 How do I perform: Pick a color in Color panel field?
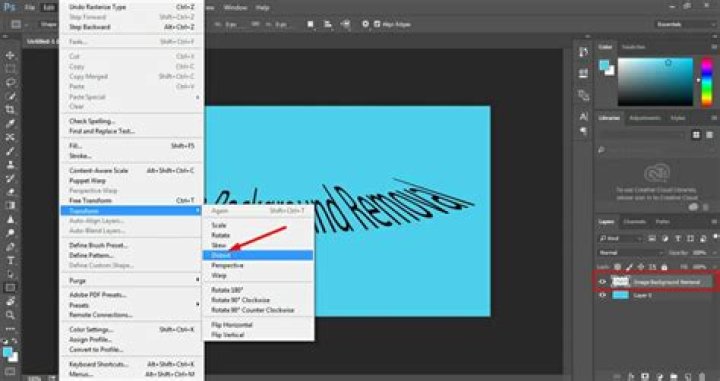655,82
